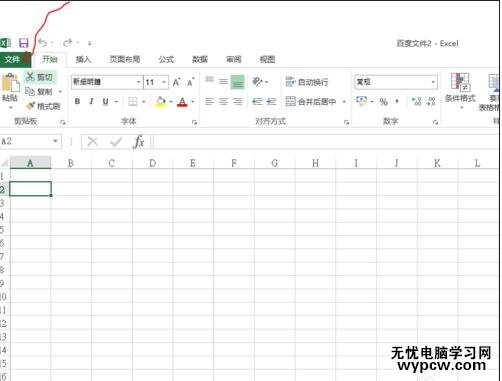Expand the fill color dropdown arrow
The image size is (502, 381).
(171, 102)
